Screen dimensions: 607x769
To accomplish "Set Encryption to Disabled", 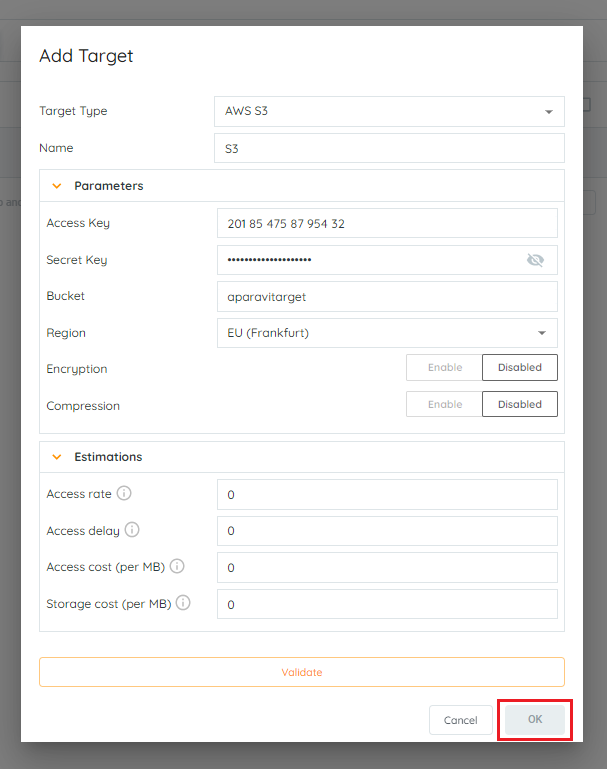I will 520,367.
